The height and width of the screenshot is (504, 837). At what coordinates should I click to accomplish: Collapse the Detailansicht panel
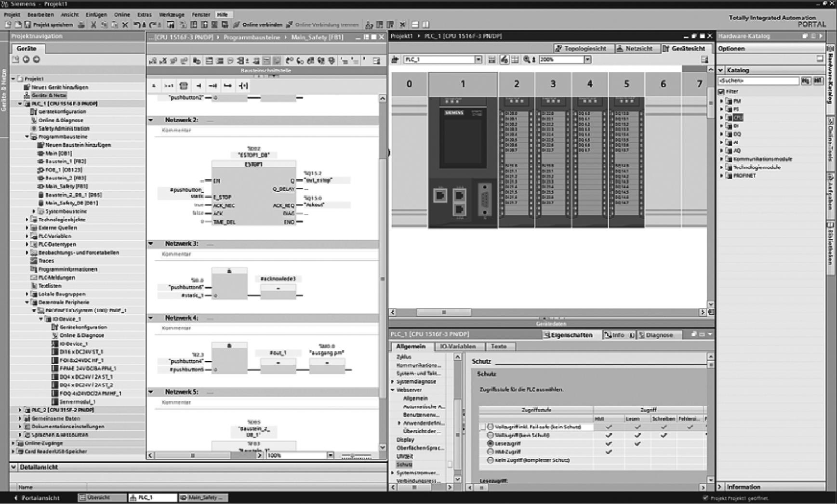click(x=13, y=467)
